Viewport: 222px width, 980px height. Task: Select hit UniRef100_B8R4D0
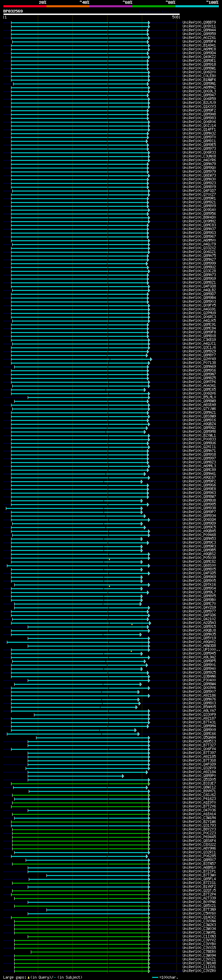pyautogui.click(x=199, y=218)
